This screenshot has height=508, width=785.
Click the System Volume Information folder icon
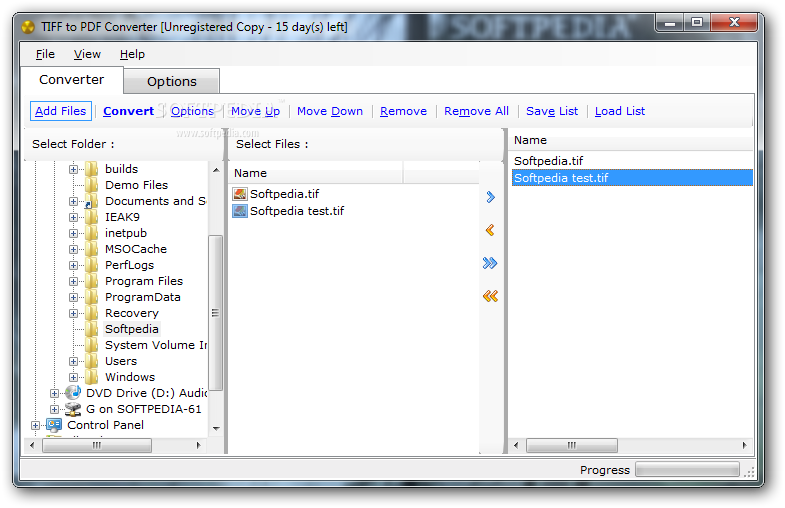pos(92,345)
